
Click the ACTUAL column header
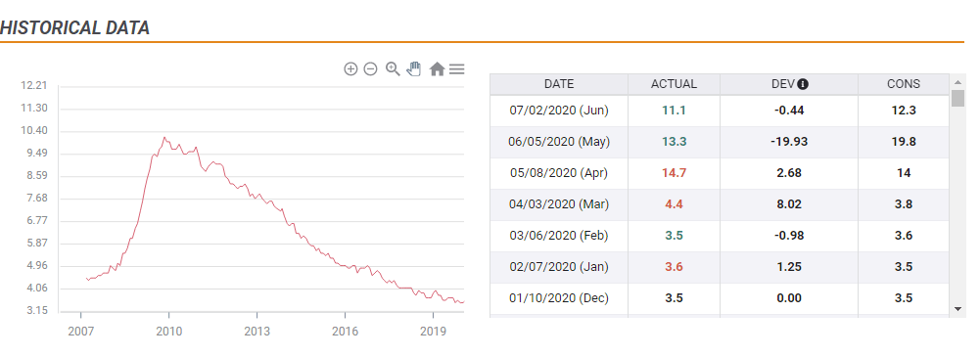point(674,84)
